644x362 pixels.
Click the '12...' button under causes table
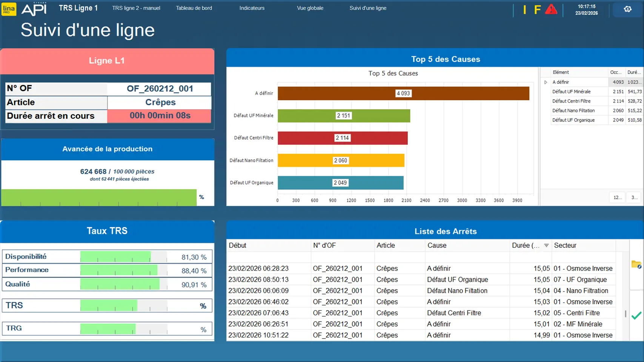click(617, 198)
